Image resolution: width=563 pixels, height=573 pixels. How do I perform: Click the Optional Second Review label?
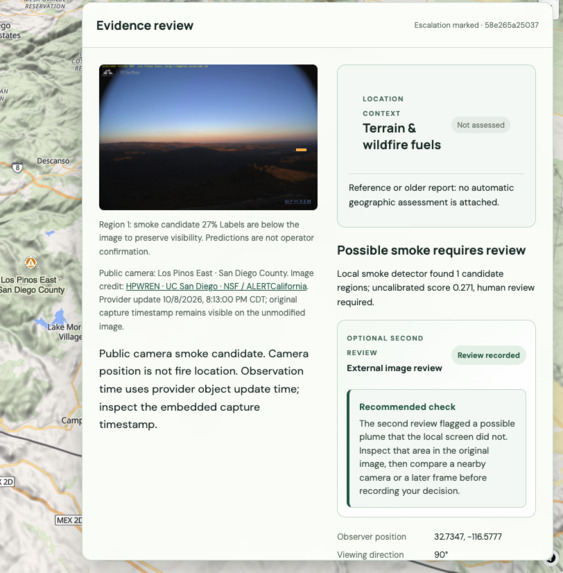(x=385, y=345)
